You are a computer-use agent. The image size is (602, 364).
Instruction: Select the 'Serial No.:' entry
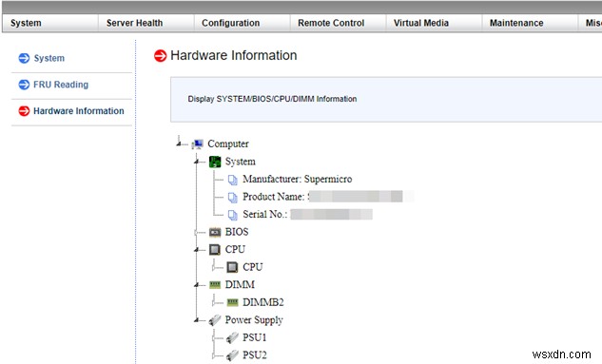pos(264,215)
